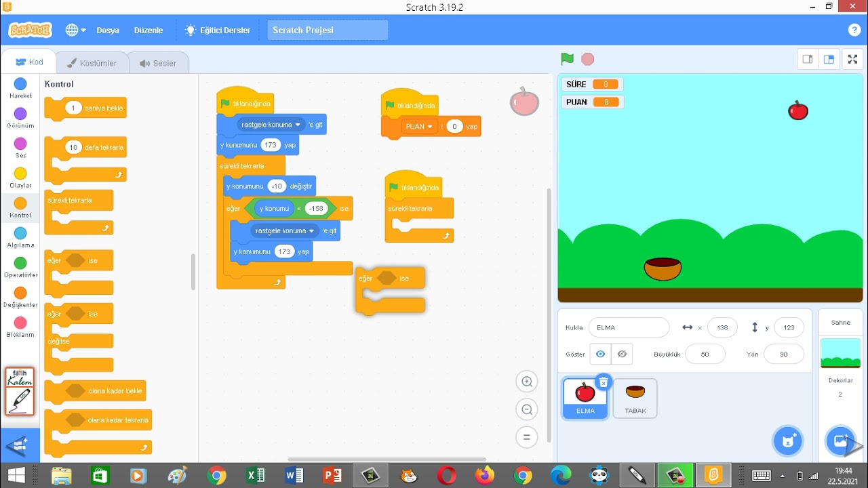This screenshot has height=488, width=868.
Task: Click the Yön direction field 90
Action: coord(784,354)
